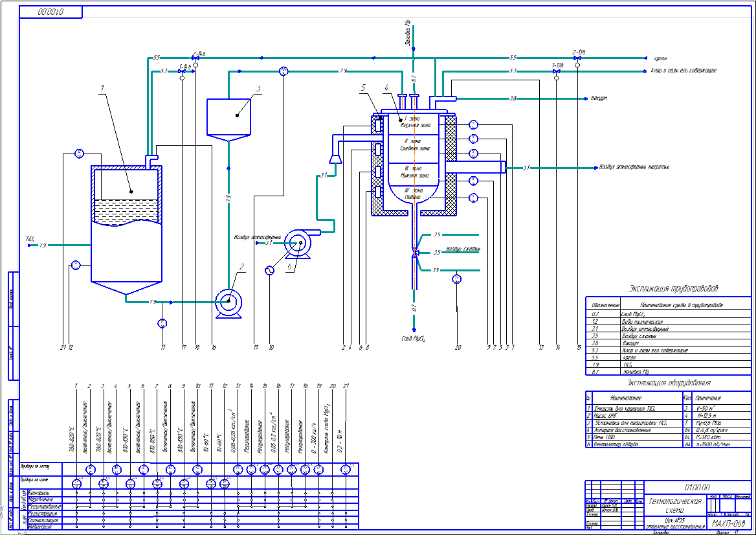Select the instrument circle on signal line 19
The height and width of the screenshot is (535, 756).
pos(283,71)
